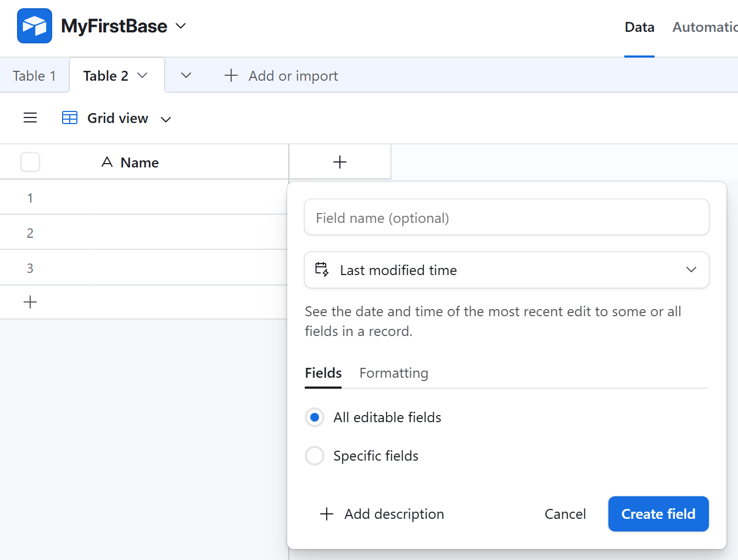Click the Grid view table icon

pos(70,118)
